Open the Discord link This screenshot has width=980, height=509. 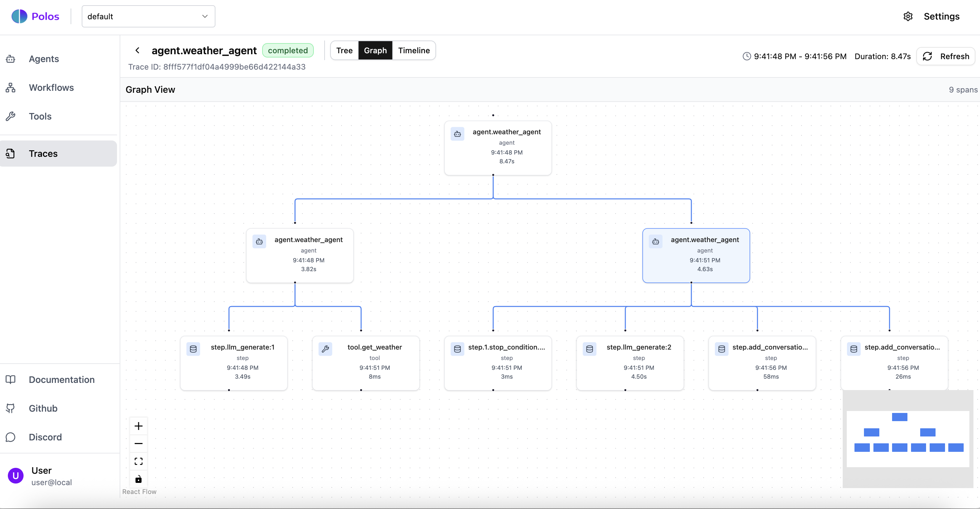point(45,437)
